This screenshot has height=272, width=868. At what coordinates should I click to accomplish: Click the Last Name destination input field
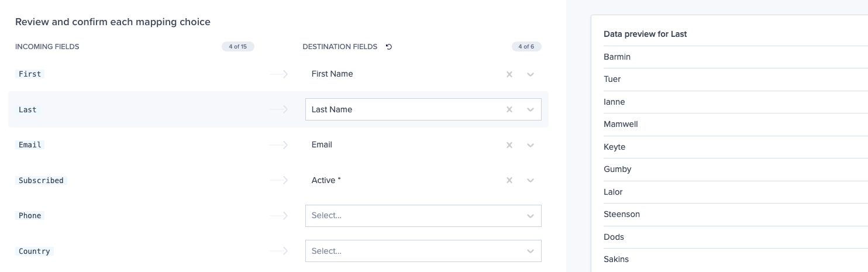point(404,109)
